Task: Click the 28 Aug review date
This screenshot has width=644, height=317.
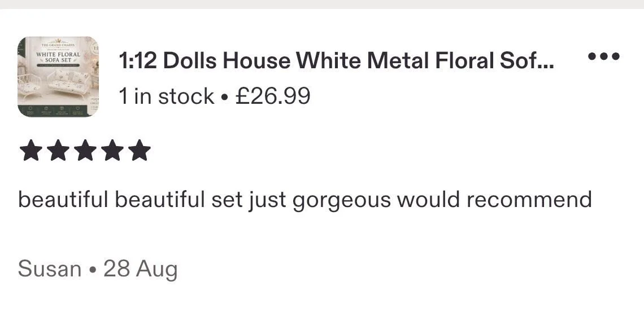Action: pos(141,270)
